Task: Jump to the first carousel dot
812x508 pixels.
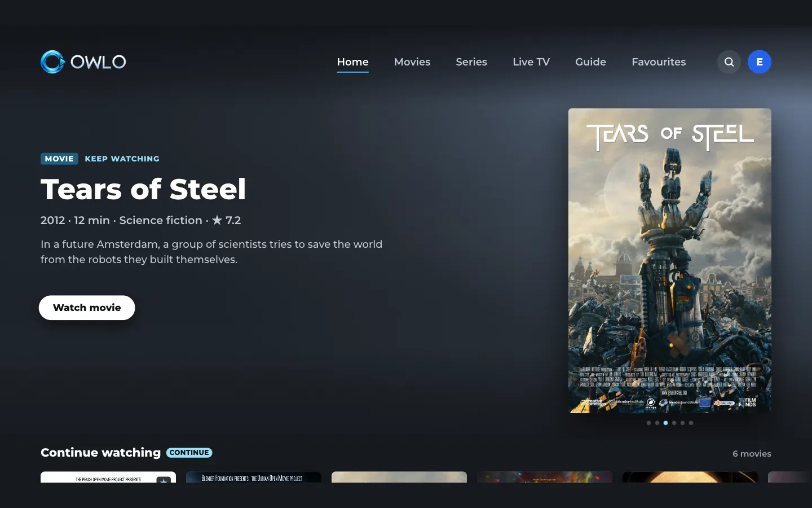Action: [648, 423]
